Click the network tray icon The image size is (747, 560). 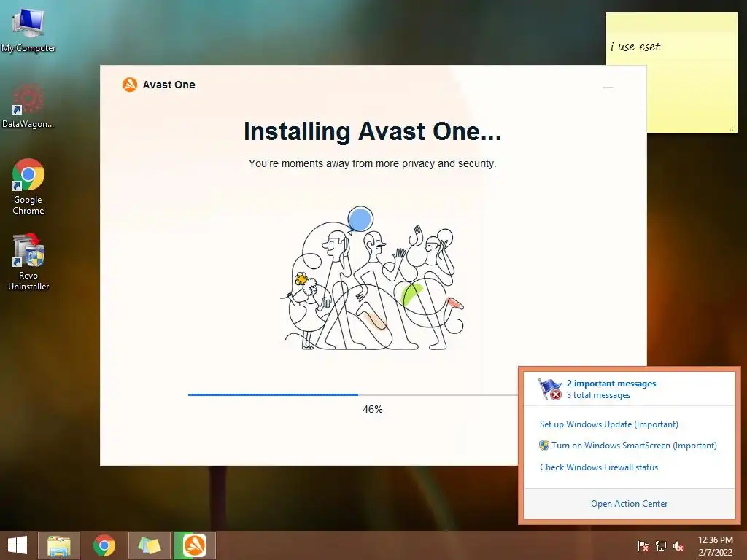click(x=661, y=545)
